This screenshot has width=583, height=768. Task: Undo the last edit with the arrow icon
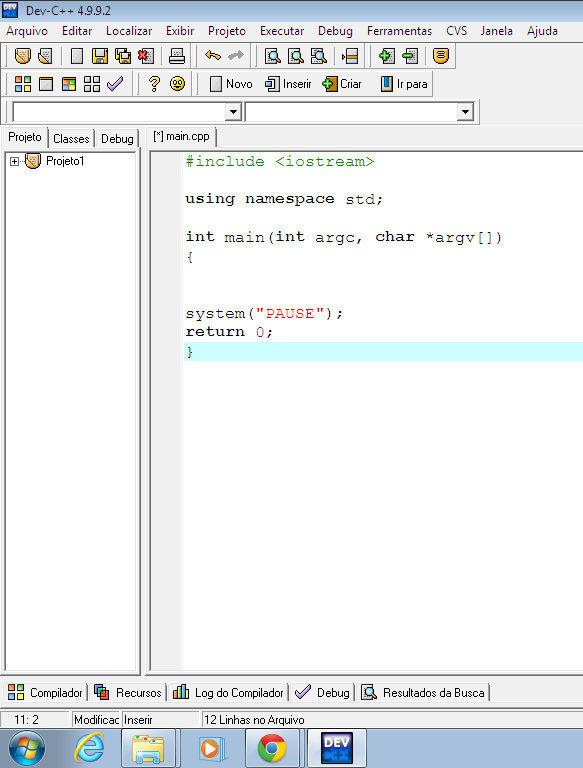(213, 55)
